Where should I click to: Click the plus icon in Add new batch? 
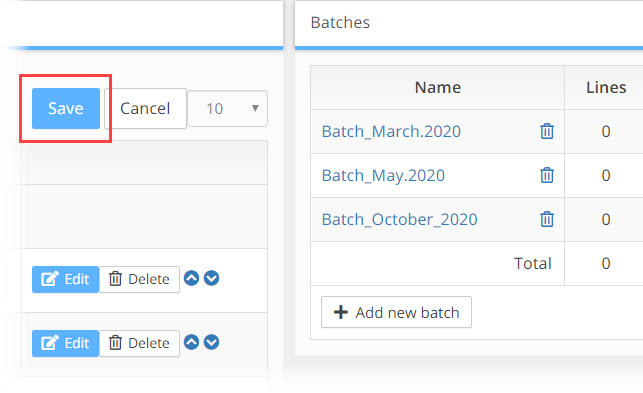coord(341,312)
